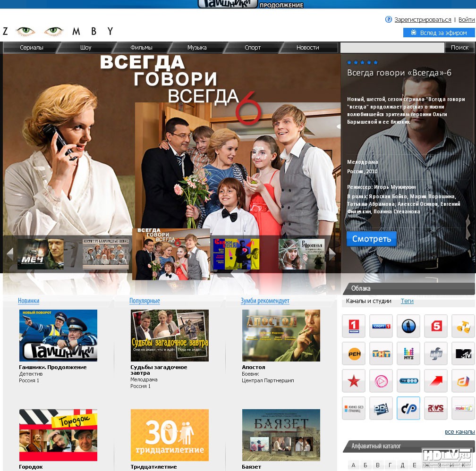This screenshot has width=476, height=471.
Task: Select the orange letter d channel logo
Action: (463, 380)
